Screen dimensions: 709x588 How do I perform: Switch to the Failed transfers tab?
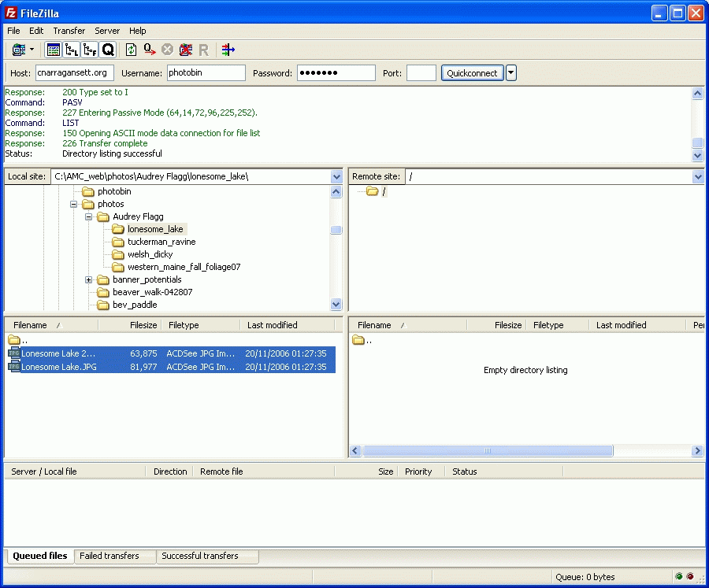click(x=110, y=556)
